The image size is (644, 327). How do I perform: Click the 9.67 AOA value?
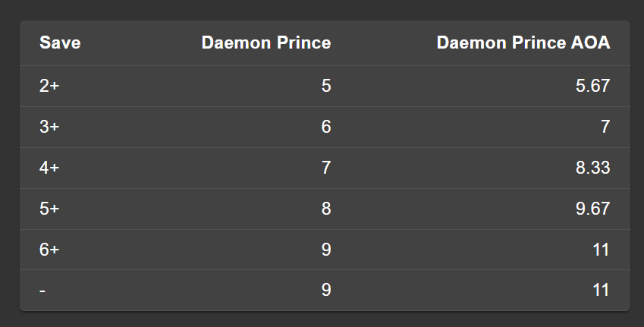click(x=592, y=209)
